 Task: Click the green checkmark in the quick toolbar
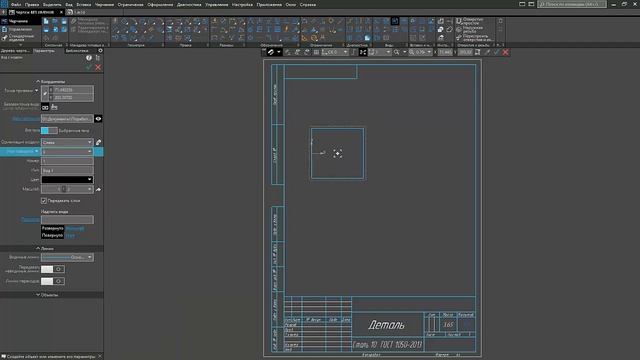[496, 52]
